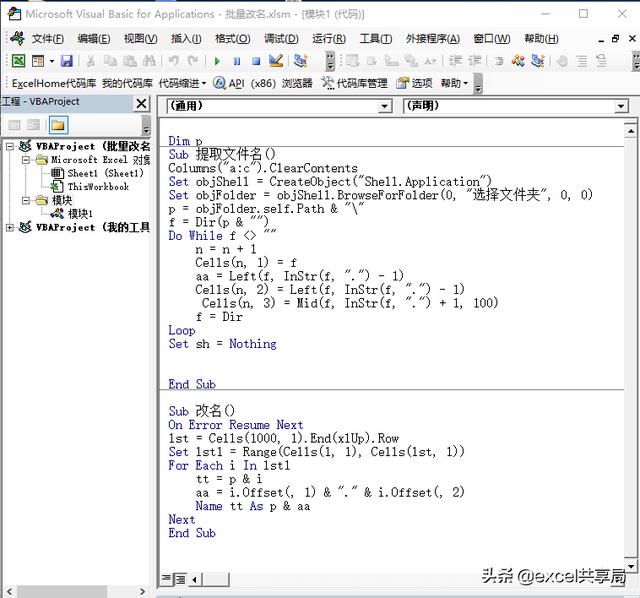Open 调试(D) menu
The height and width of the screenshot is (598, 640).
(x=281, y=39)
